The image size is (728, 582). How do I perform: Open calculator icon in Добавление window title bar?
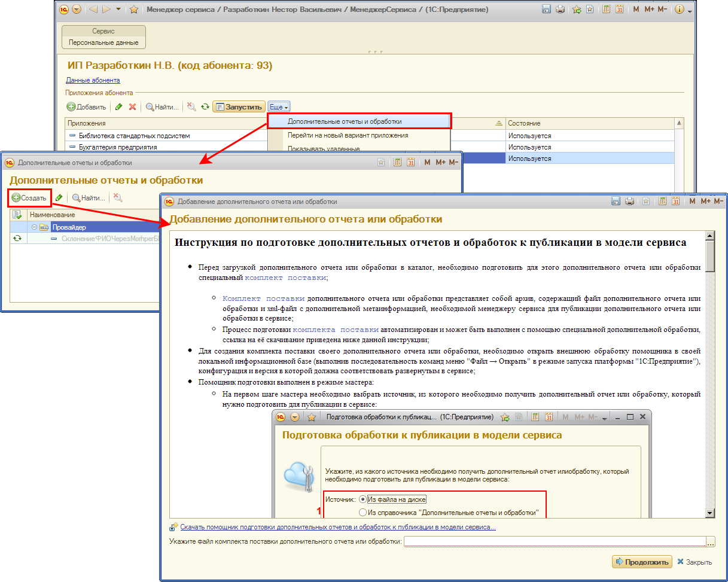662,202
